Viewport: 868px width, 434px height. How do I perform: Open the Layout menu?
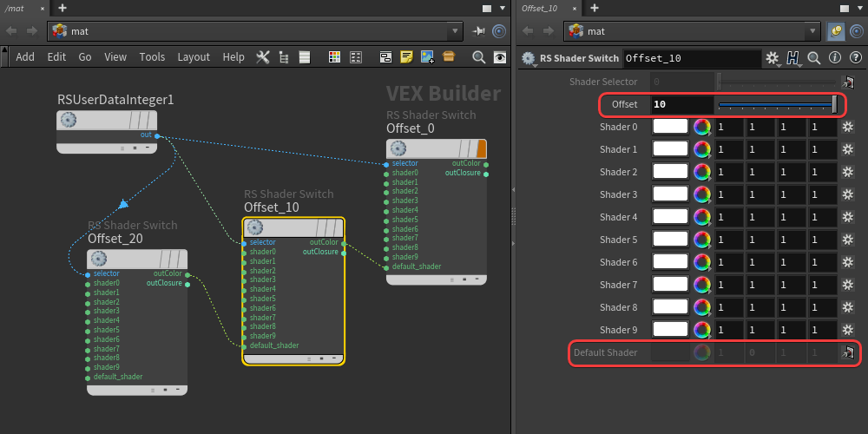[194, 57]
